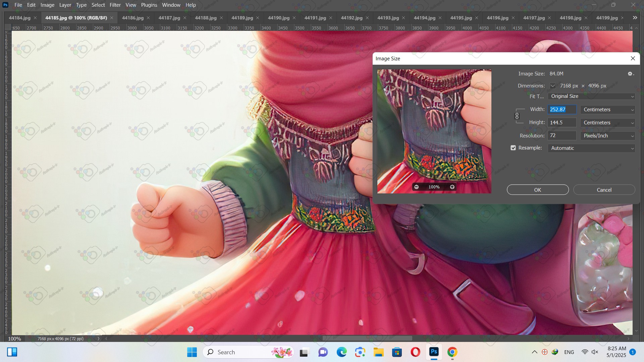Switch to Photoshop on the taskbar
This screenshot has height=362, width=644.
[434, 352]
